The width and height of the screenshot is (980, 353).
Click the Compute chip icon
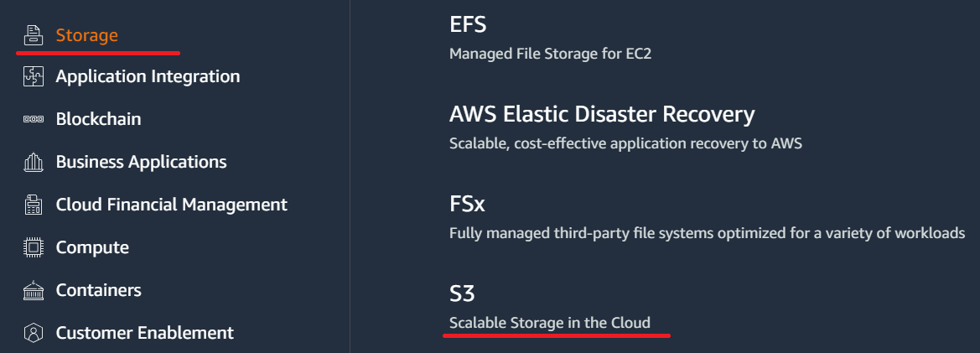(34, 247)
